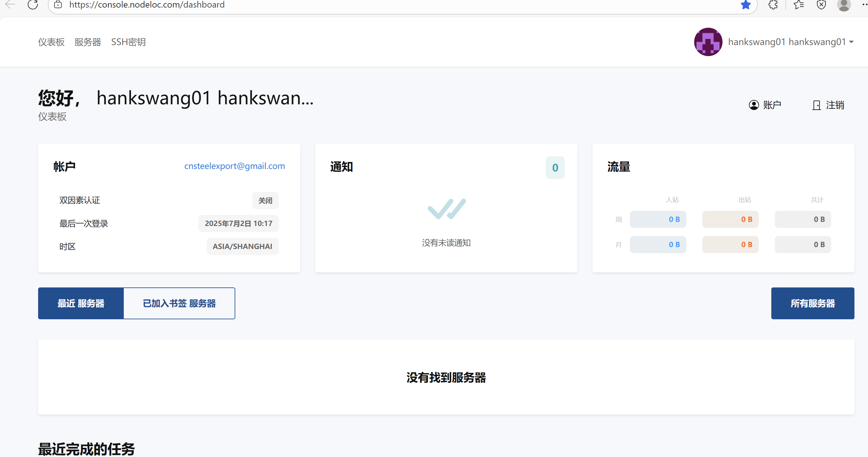Select the 最近 服务器 tab

[81, 304]
